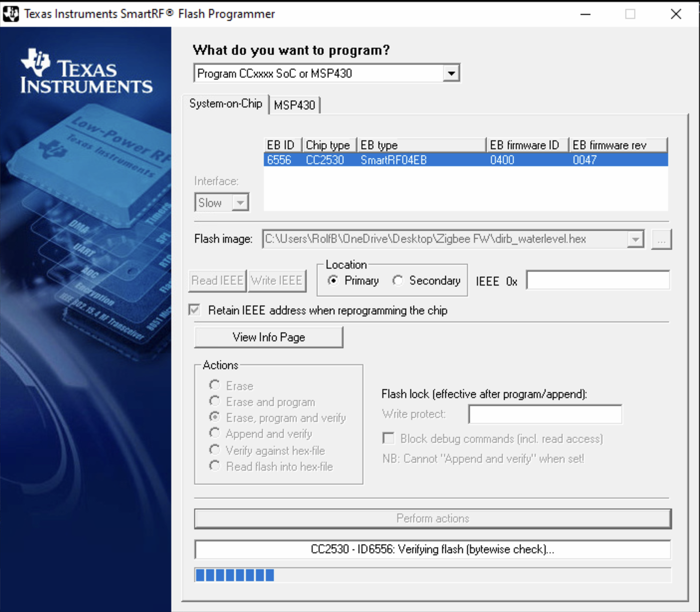The height and width of the screenshot is (612, 700).
Task: Click the IEEE 0x address input field
Action: (x=597, y=281)
